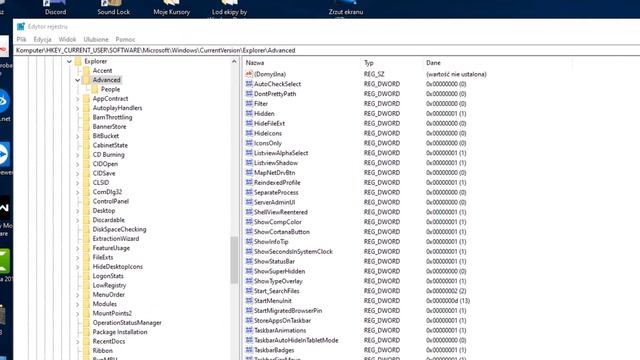The height and width of the screenshot is (360, 640).
Task: Open the Moje Kursory desktop shortcut
Action: pos(171,8)
